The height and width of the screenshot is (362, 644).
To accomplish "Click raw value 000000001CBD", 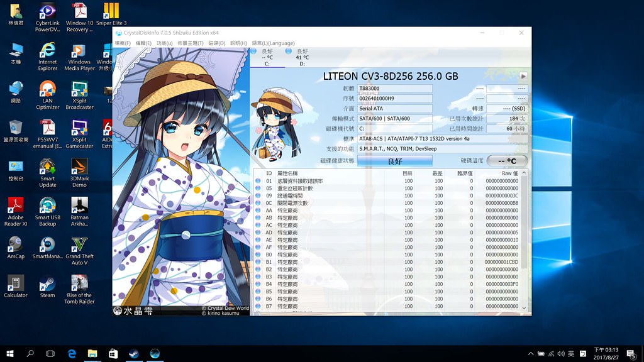I will [501, 262].
